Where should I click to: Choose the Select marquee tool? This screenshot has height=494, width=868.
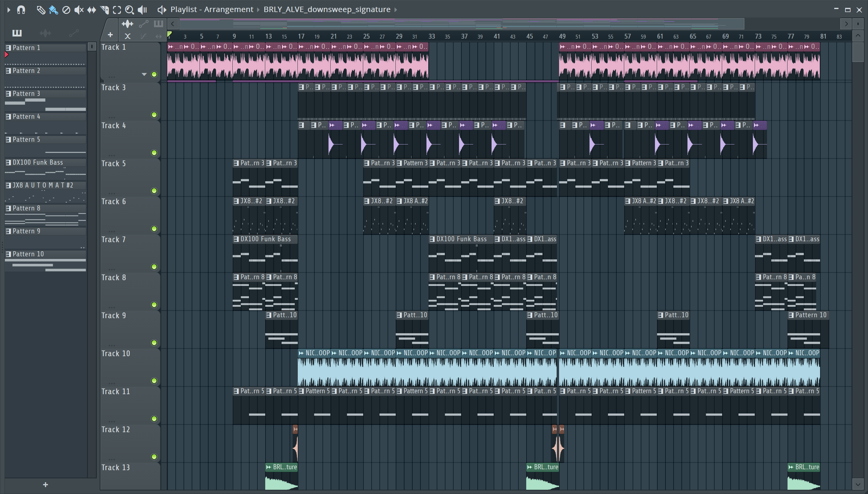[x=117, y=10]
